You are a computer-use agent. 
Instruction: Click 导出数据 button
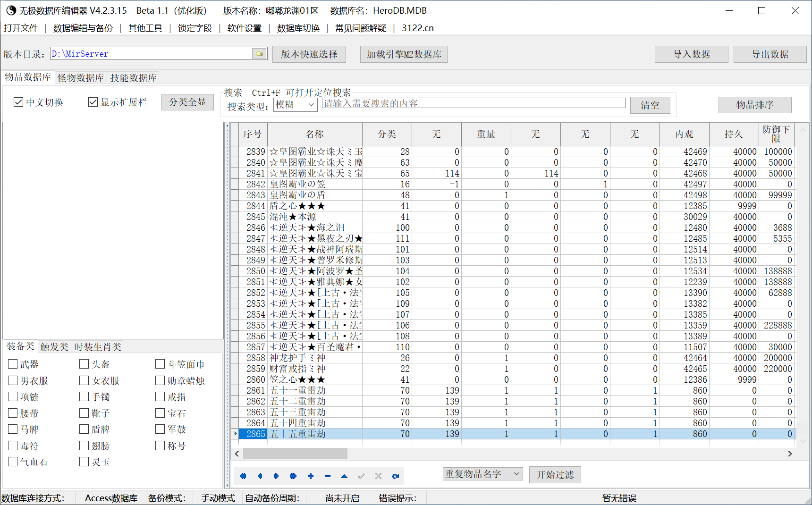(770, 54)
